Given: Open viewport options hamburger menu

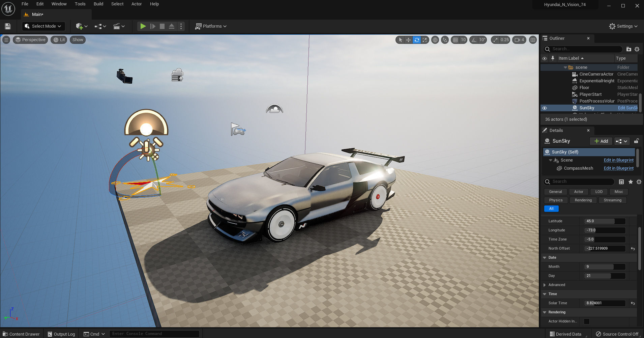Looking at the screenshot, I should (x=6, y=40).
